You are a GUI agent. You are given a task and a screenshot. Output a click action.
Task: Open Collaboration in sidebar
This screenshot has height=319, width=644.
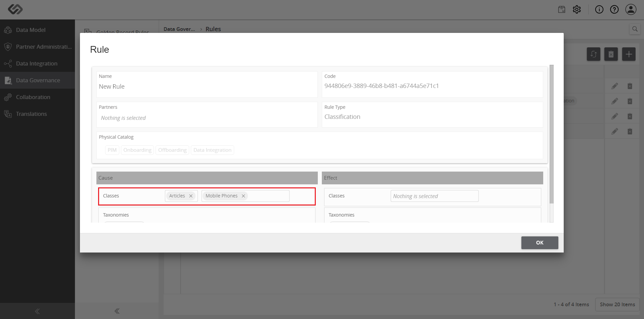(37, 97)
